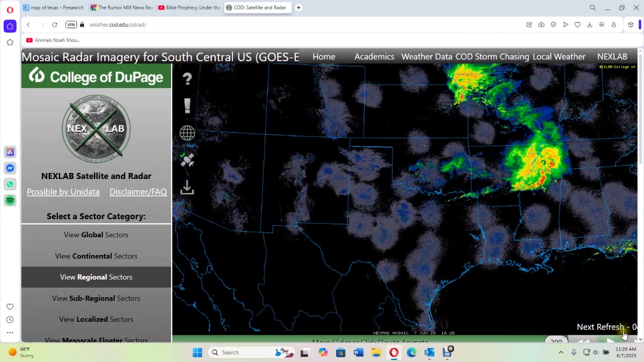Take a snapshot with the camera icon

(x=541, y=25)
